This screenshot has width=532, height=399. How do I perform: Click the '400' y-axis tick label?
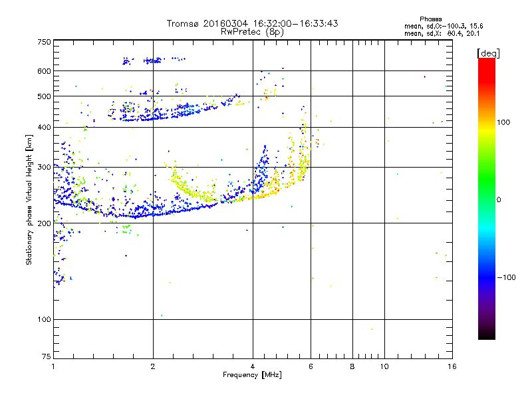point(44,128)
